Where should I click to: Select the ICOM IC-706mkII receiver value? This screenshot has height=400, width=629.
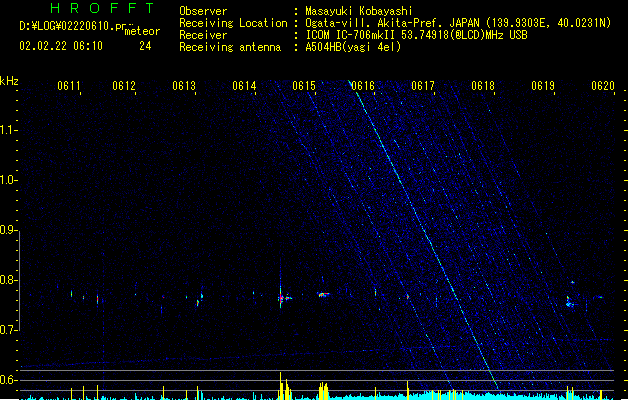tap(416, 35)
